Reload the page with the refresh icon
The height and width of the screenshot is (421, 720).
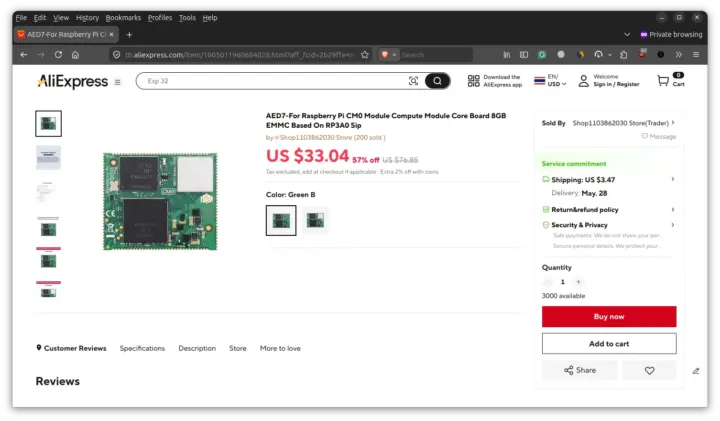(58, 55)
